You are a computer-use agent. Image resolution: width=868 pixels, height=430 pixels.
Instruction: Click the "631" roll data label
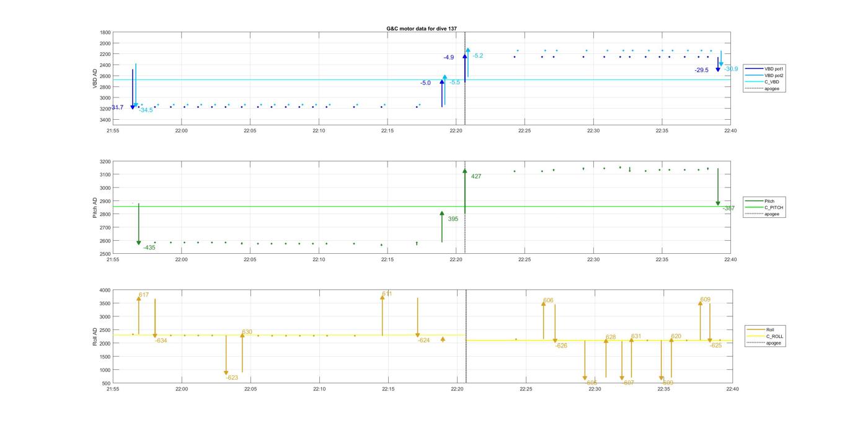coord(636,336)
